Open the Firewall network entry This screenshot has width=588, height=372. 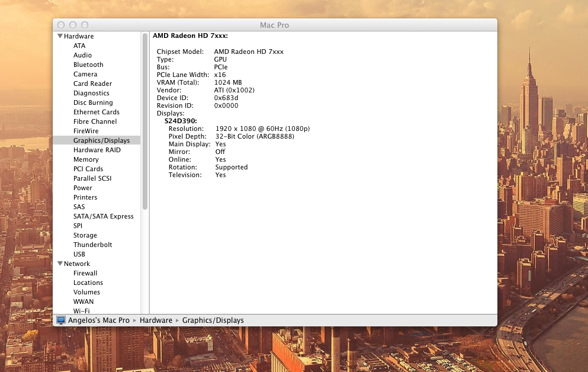(85, 274)
